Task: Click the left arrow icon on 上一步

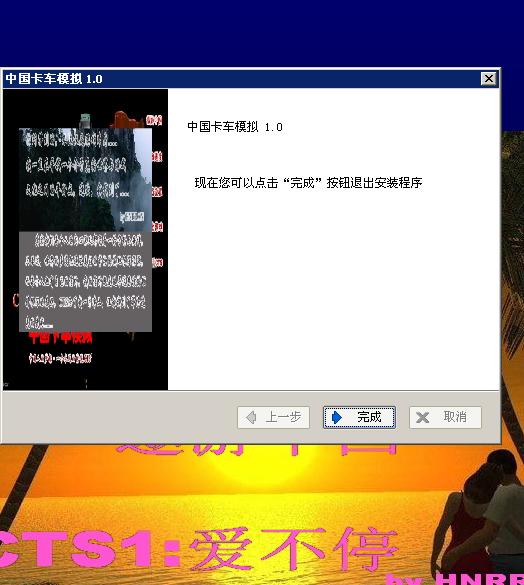Action: pyautogui.click(x=251, y=417)
